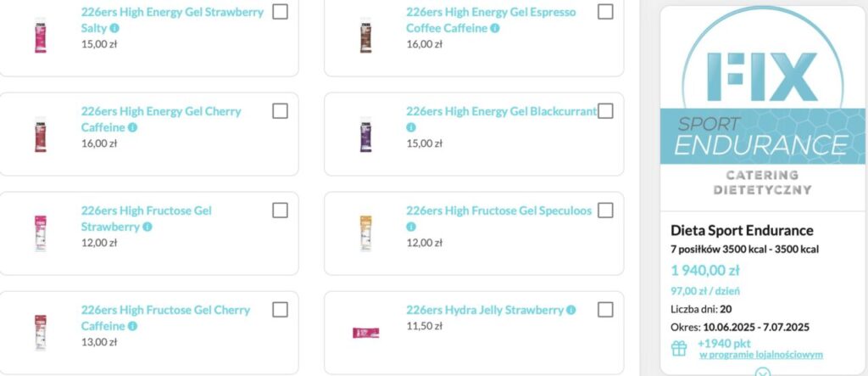Click info icon next to Strawberry Salty gel
The height and width of the screenshot is (376, 868).
(x=114, y=28)
